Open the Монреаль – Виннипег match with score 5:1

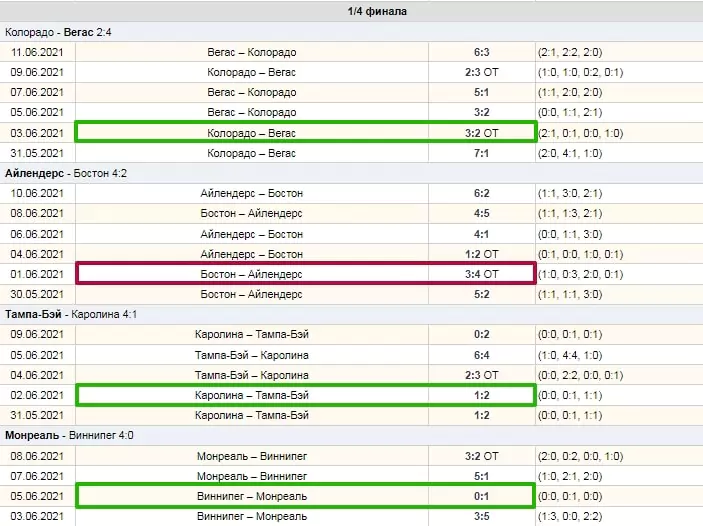pyautogui.click(x=252, y=476)
